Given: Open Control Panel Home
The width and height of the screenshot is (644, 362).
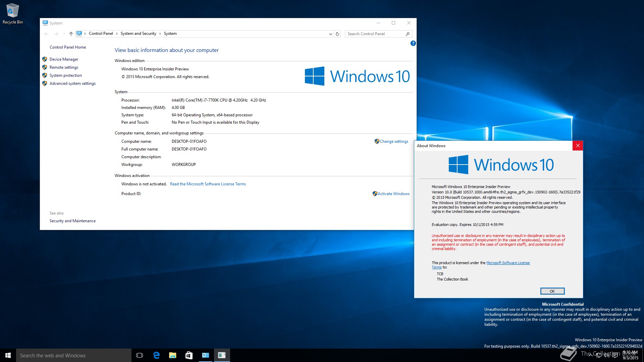Looking at the screenshot, I should coord(68,47).
